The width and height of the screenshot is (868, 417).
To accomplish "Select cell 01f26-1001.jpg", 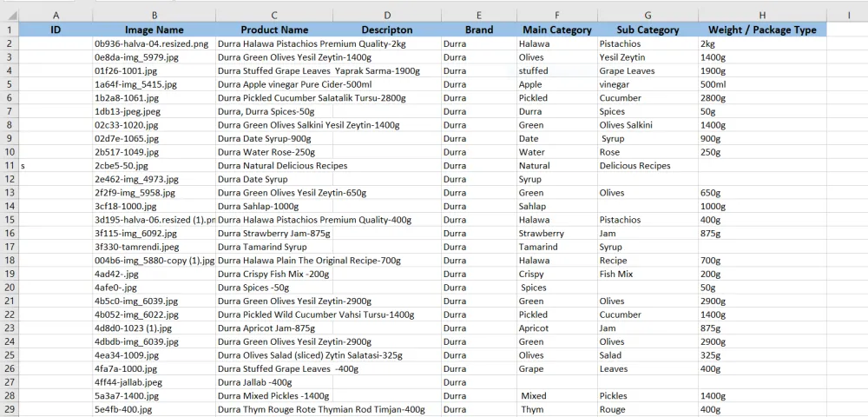I will (154, 71).
